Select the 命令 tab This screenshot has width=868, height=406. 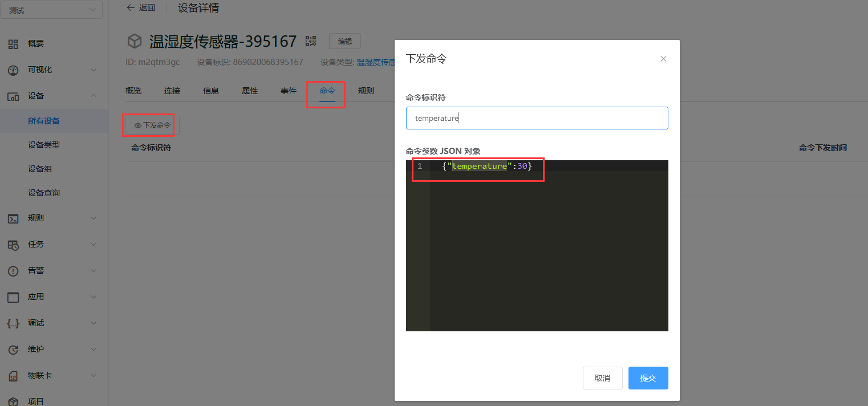327,91
